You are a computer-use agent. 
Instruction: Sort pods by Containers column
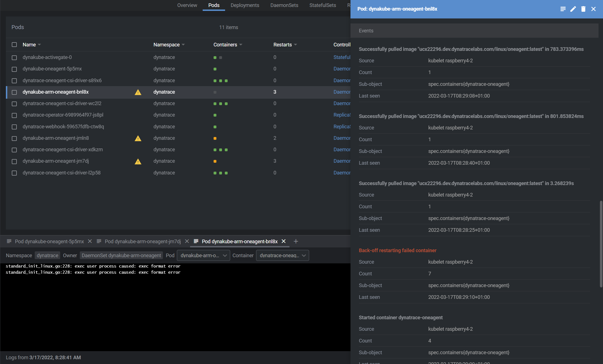[x=228, y=45]
